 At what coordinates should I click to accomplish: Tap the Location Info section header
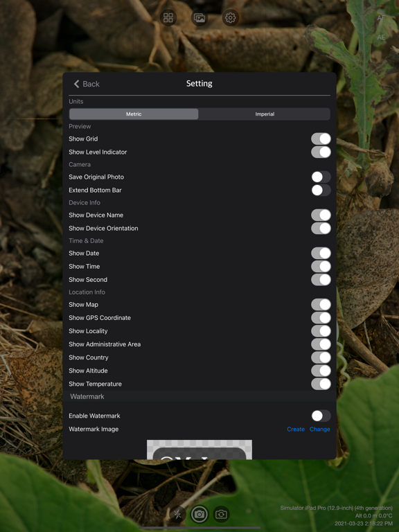[87, 292]
